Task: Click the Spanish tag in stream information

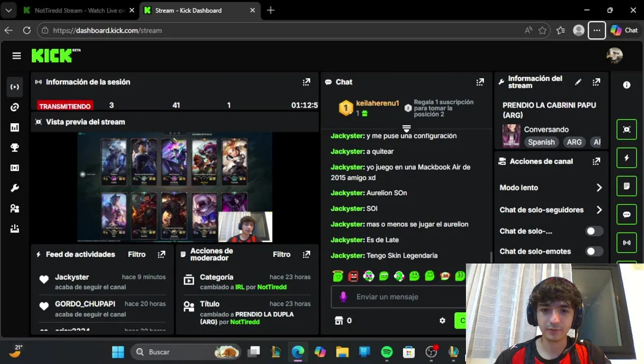Action: 541,142
